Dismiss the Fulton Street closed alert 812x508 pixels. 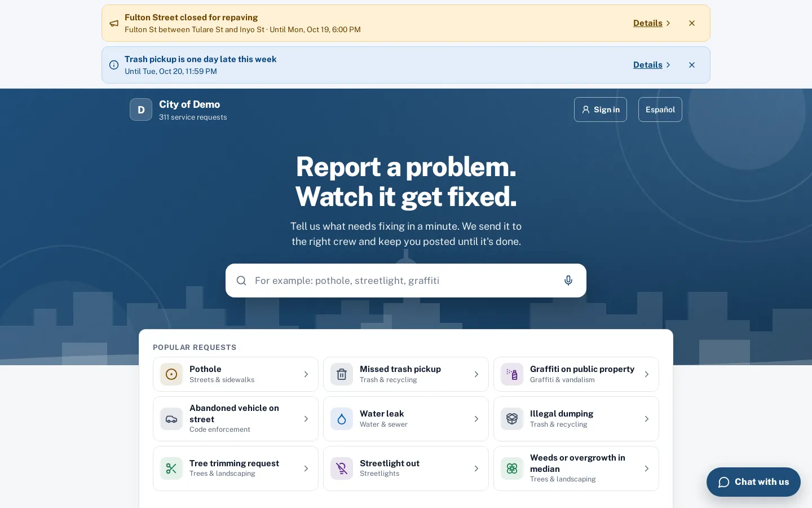pos(692,23)
